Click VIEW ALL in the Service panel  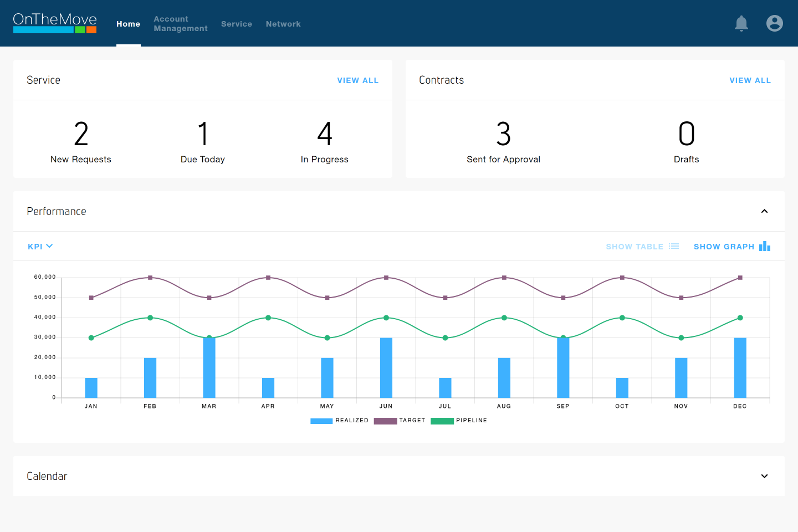[x=358, y=80]
